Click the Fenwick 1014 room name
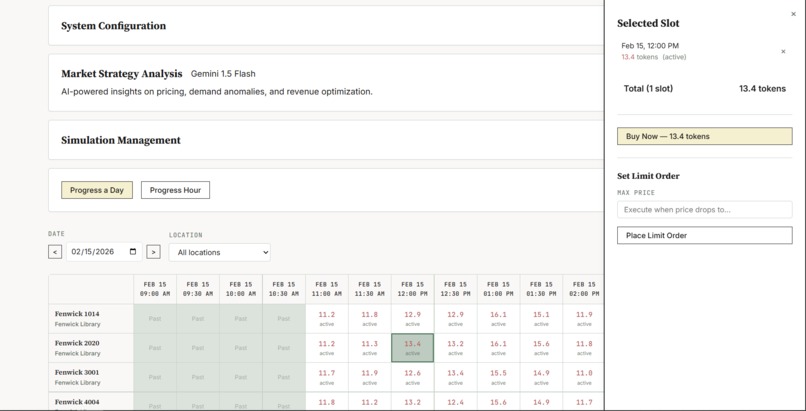 tap(77, 314)
